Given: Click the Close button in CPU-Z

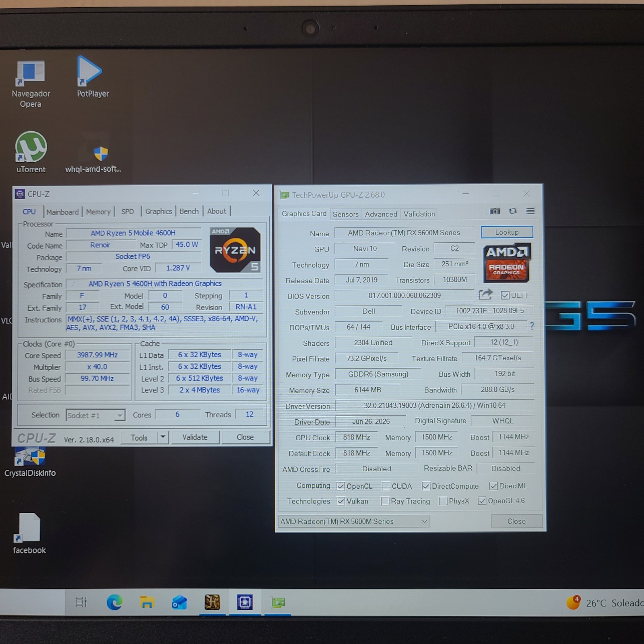Looking at the screenshot, I should [x=245, y=437].
